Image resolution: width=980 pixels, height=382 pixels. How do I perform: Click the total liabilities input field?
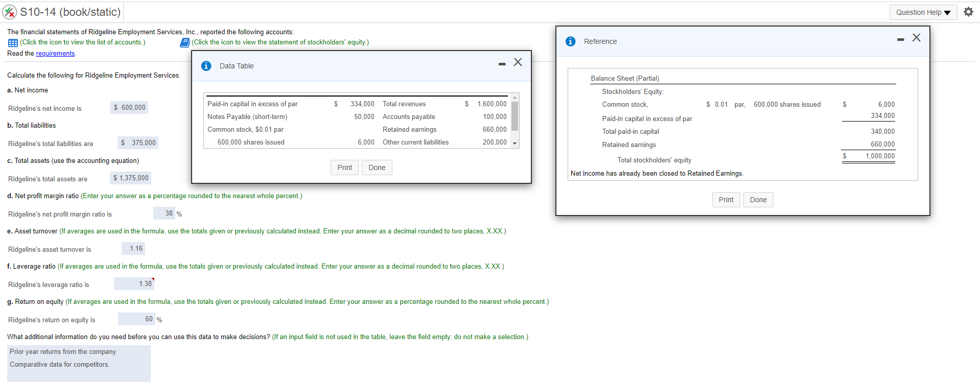tap(138, 143)
